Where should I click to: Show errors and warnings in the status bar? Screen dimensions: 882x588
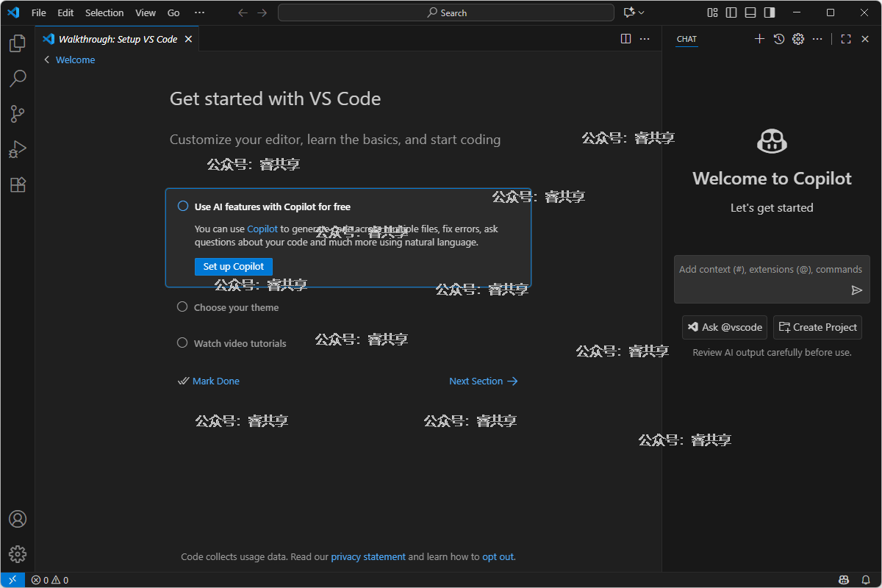coord(50,580)
